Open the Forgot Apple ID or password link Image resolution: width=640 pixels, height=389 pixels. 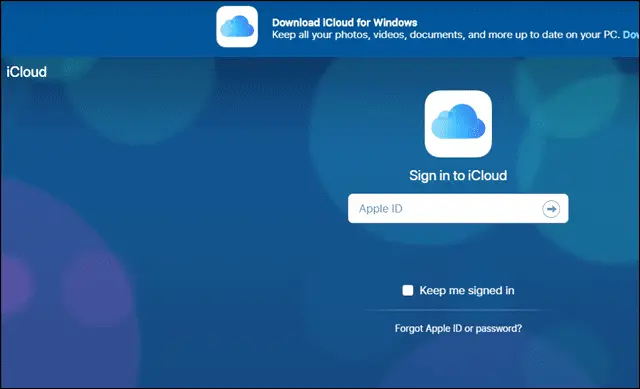(x=458, y=328)
